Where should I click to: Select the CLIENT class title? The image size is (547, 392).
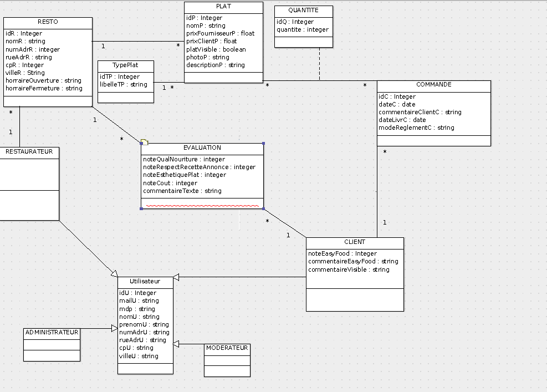click(355, 242)
